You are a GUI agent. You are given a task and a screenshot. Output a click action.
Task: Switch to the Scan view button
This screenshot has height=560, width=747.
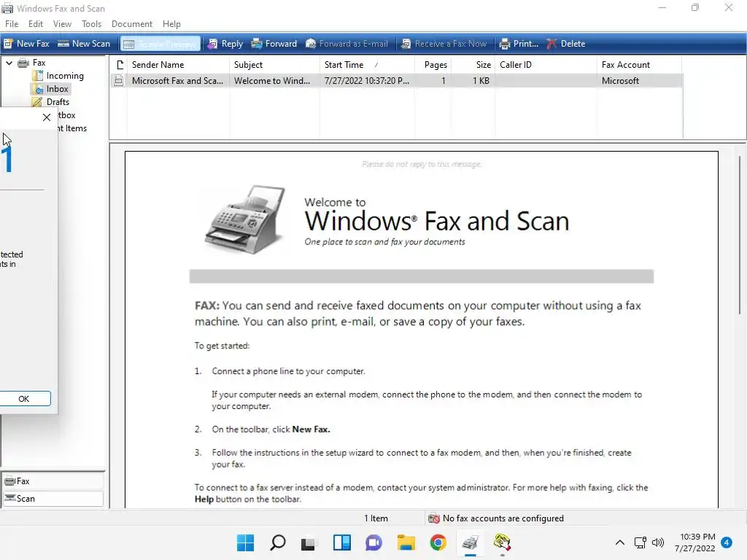pyautogui.click(x=53, y=499)
